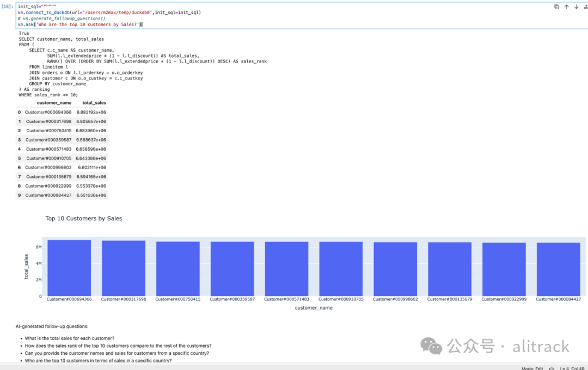Click the value 6.805657e+06 in the table

pyautogui.click(x=91, y=121)
